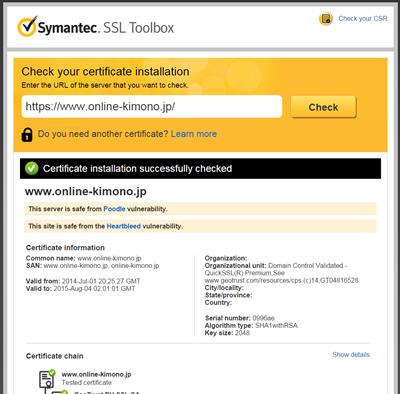
Task: Open the Check your CSR link
Action: pyautogui.click(x=363, y=19)
